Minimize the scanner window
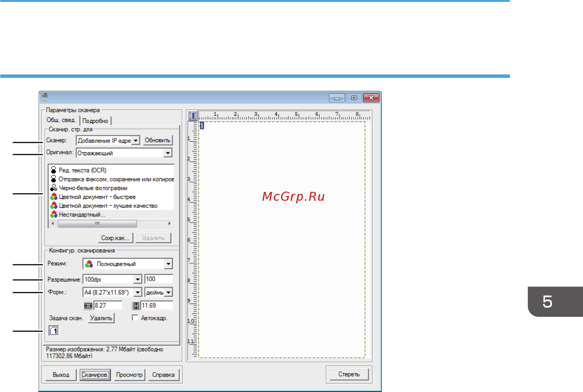Image resolution: width=583 pixels, height=392 pixels. coord(337,98)
